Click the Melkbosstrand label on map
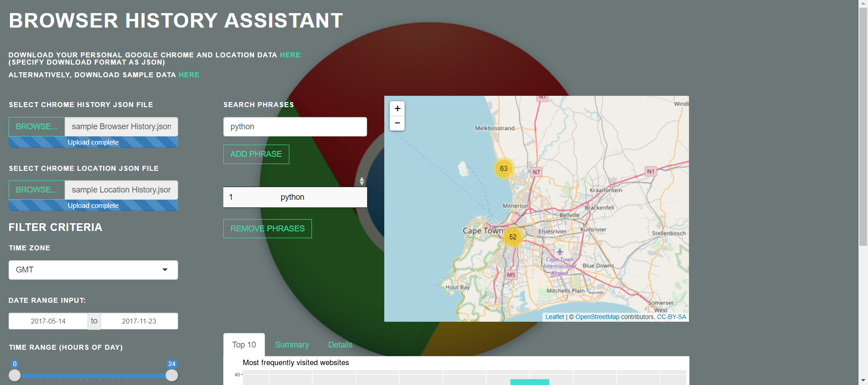 [x=495, y=128]
